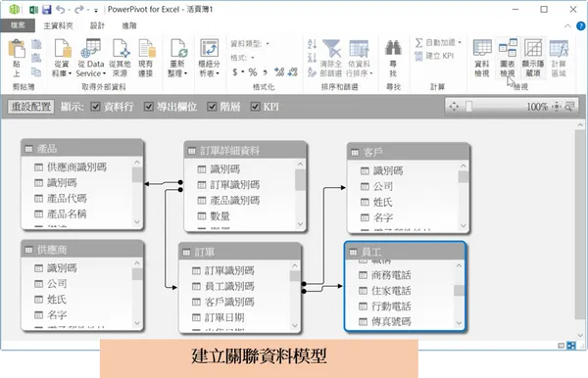
Task: Click the diagram zoom slider handle
Action: tap(468, 107)
